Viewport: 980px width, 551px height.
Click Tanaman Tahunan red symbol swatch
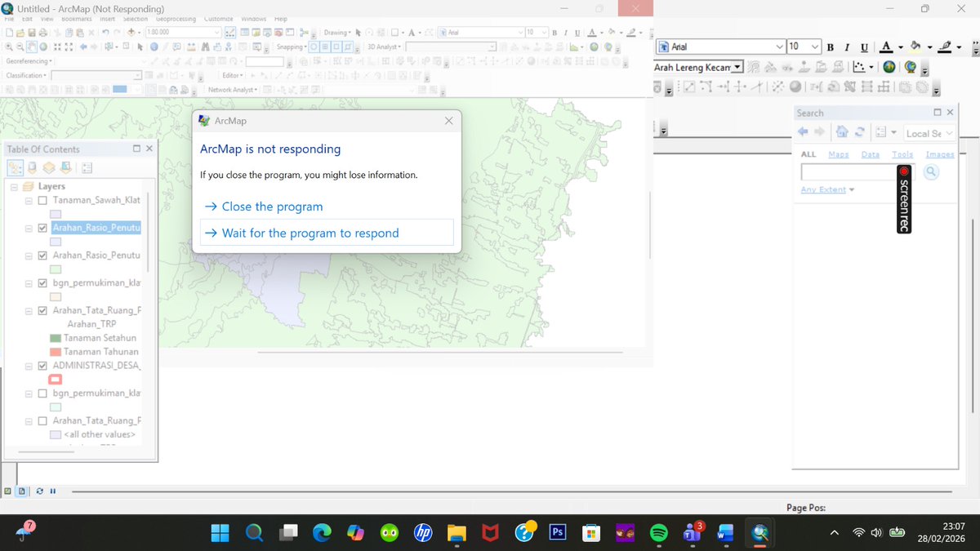[56, 352]
